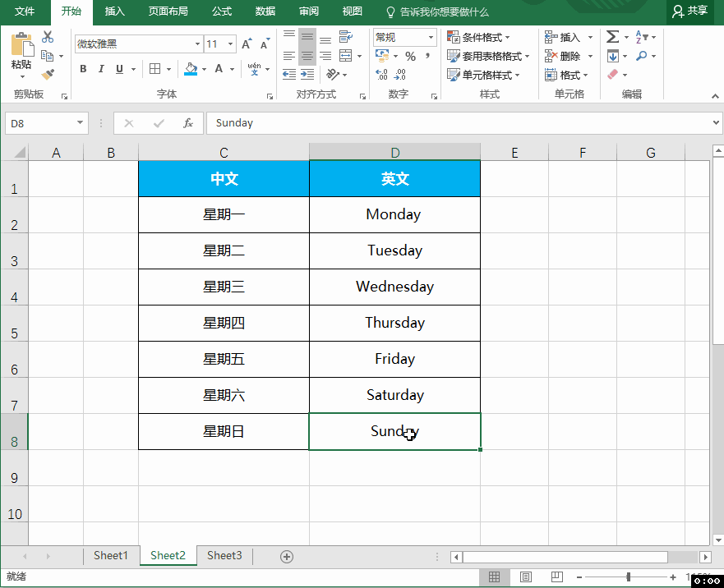724x588 pixels.
Task: Toggle Italic formatting
Action: tap(101, 69)
